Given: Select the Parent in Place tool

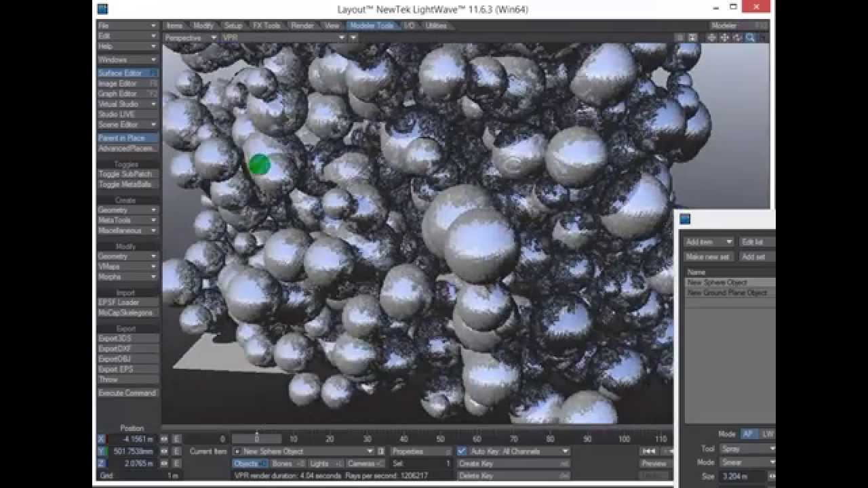Looking at the screenshot, I should tap(127, 138).
